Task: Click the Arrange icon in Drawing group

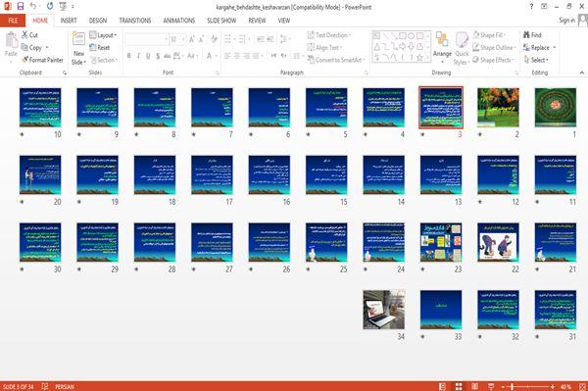Action: (x=442, y=40)
